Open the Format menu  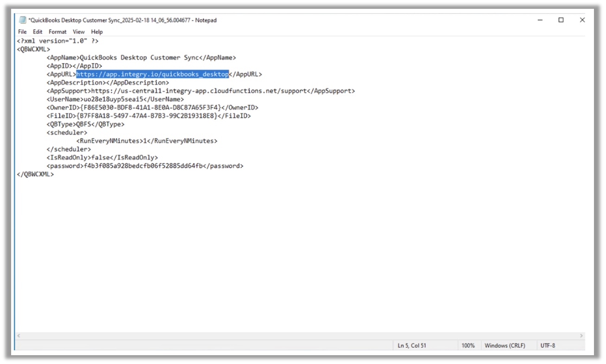tap(57, 31)
